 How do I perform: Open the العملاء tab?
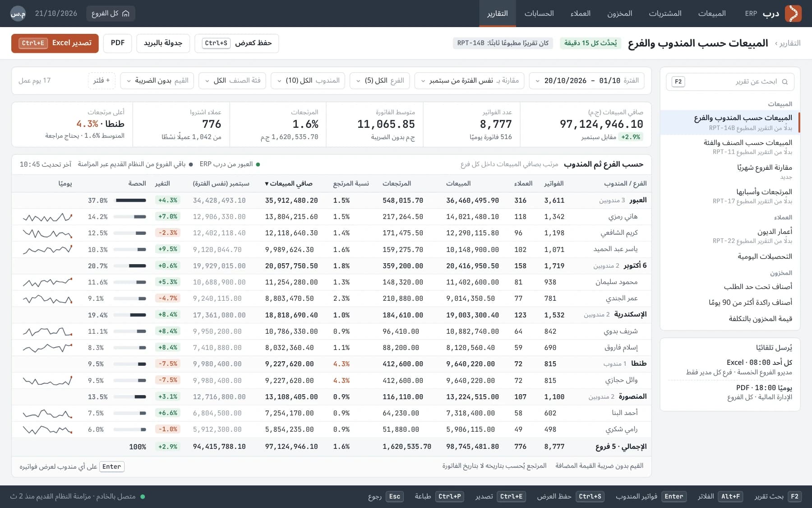pos(580,14)
